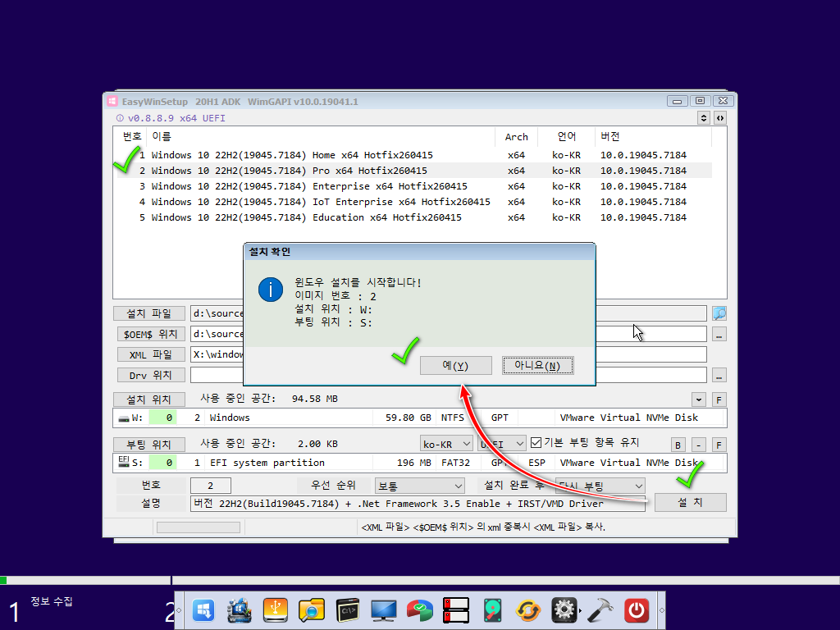Click the Drv location browse ellipsis button
The height and width of the screenshot is (630, 840).
719,376
